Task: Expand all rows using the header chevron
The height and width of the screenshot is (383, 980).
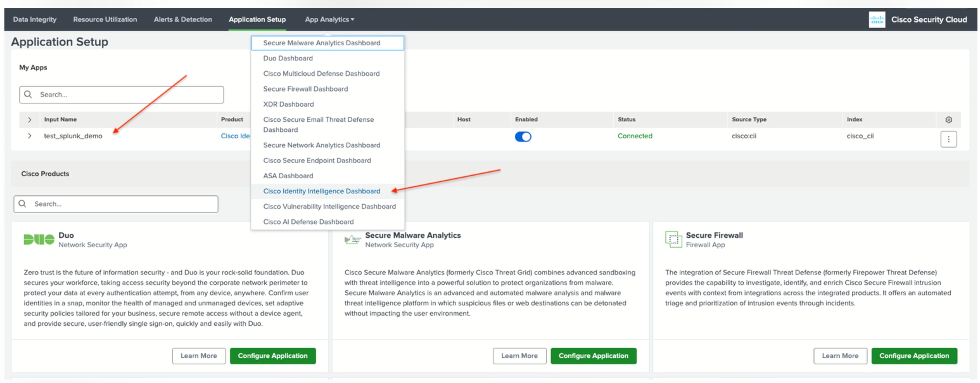Action: pos(30,120)
